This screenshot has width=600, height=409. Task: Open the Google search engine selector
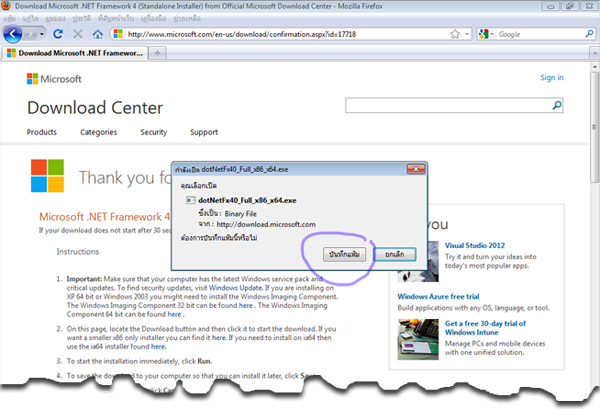[486, 34]
